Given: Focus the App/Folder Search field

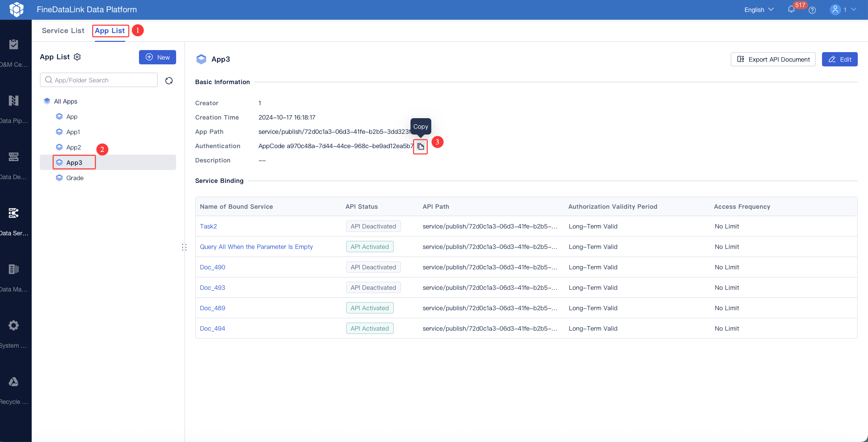Looking at the screenshot, I should (99, 80).
